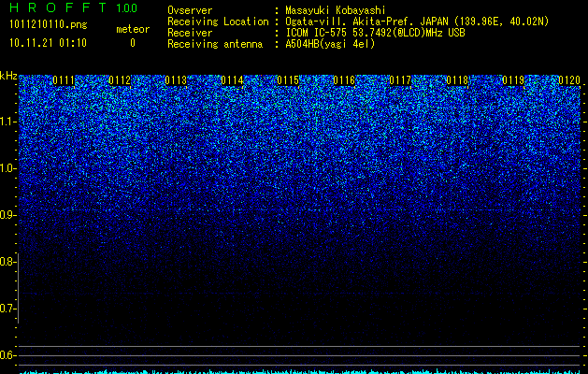This screenshot has width=588, height=374.
Task: Click the 0112 time marker
Action: coord(120,80)
